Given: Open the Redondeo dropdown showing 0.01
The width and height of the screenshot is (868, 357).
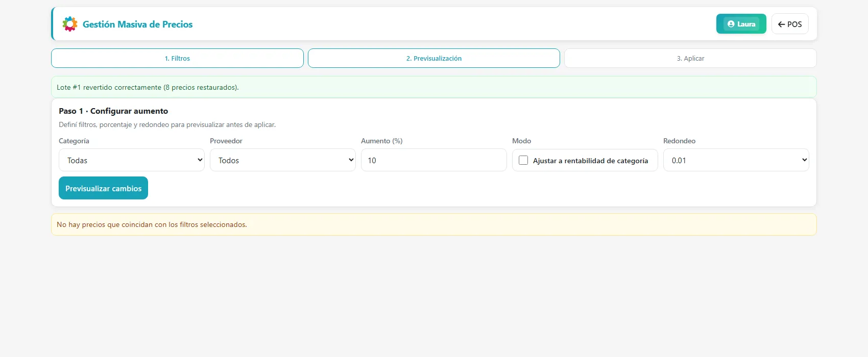Looking at the screenshot, I should (736, 160).
